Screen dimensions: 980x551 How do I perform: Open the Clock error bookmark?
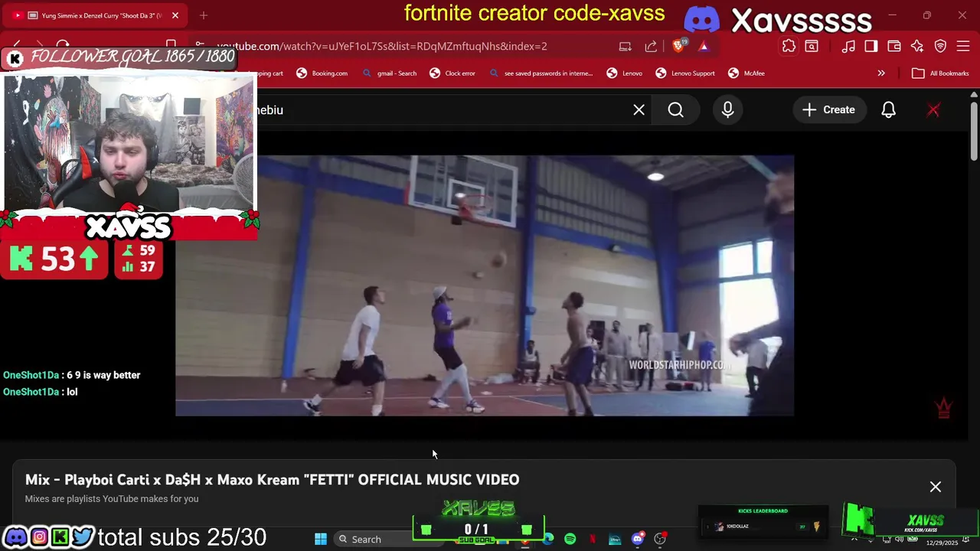[452, 73]
